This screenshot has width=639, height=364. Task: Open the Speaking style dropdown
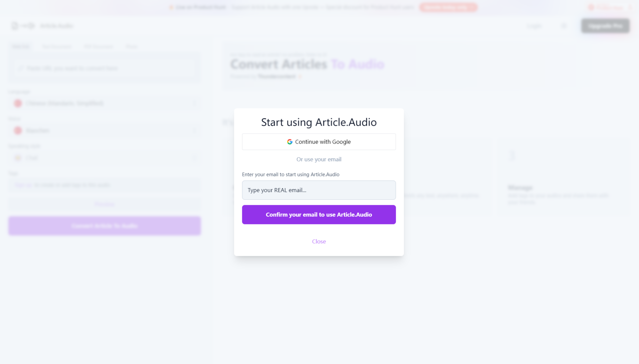pos(105,158)
